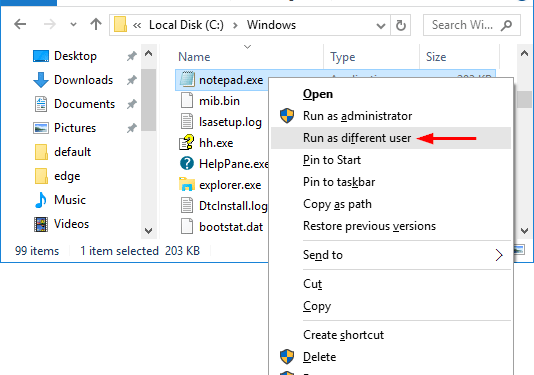Click navigation pane scroll down arrow

(148, 231)
